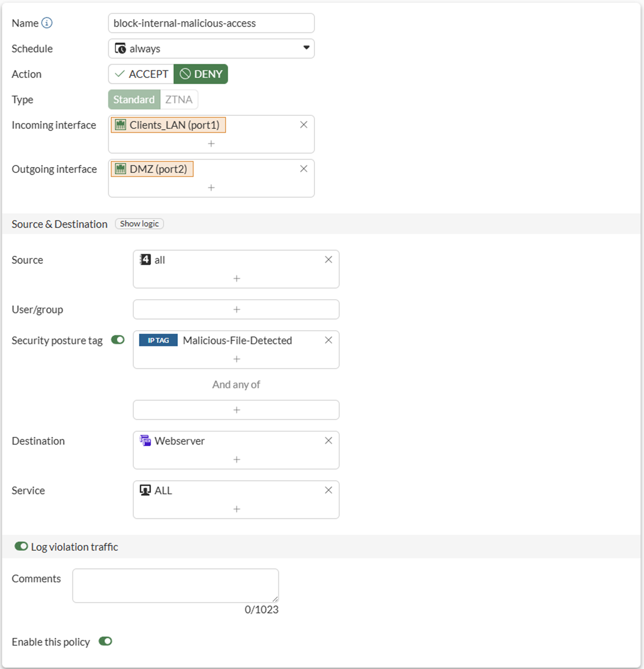Click the Name field info icon
Viewport: 644px width, 669px height.
[x=47, y=23]
